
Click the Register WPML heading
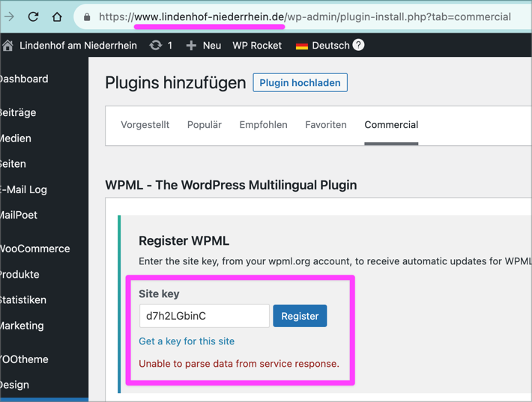184,241
